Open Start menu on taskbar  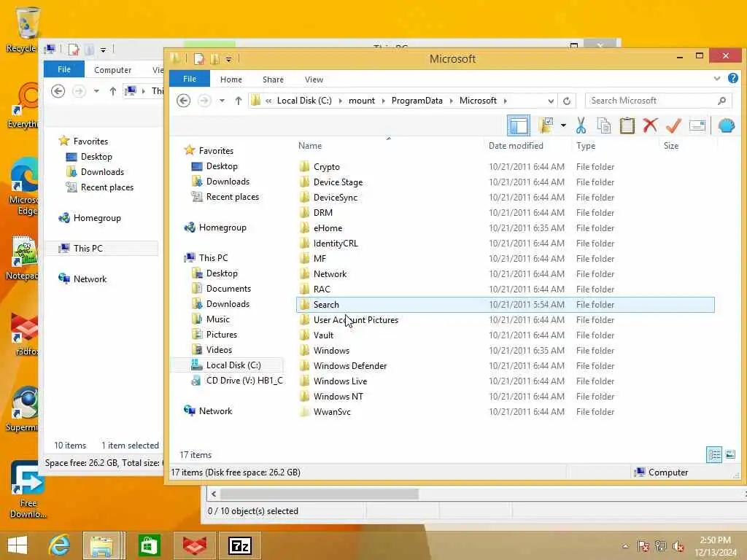[x=18, y=545]
